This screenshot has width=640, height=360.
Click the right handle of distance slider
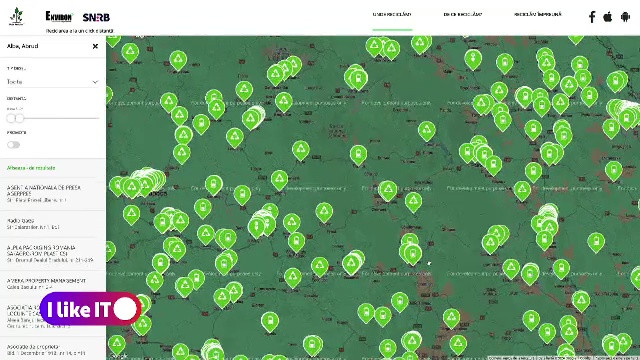20,118
